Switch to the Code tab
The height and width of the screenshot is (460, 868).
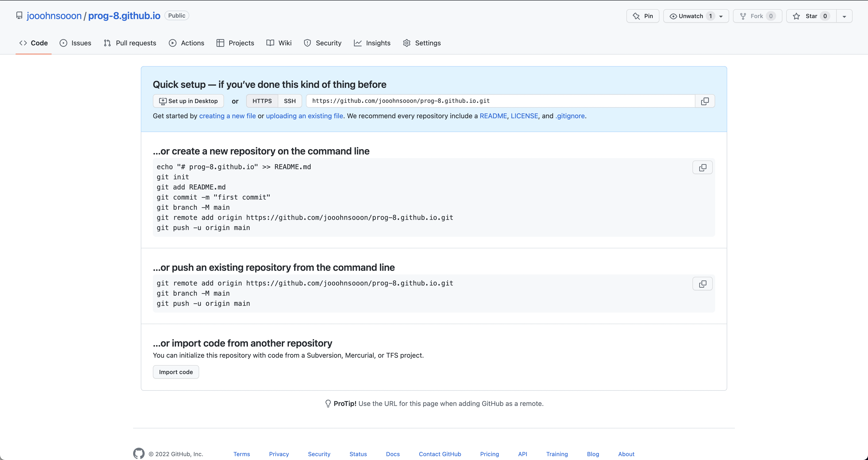[33, 43]
